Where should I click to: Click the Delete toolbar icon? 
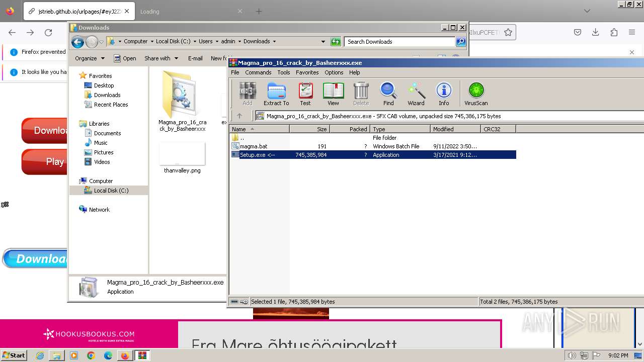[x=361, y=94]
